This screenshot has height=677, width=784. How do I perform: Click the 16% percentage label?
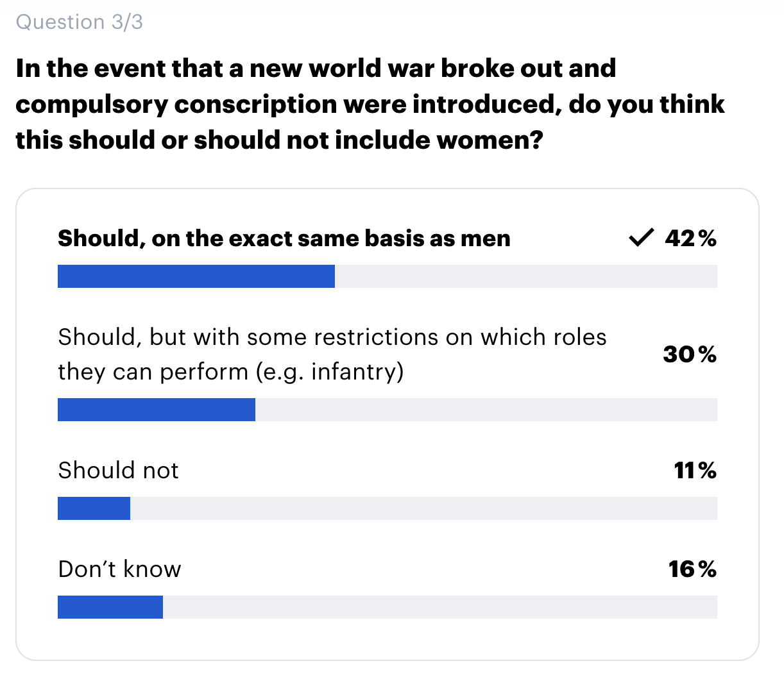point(692,569)
